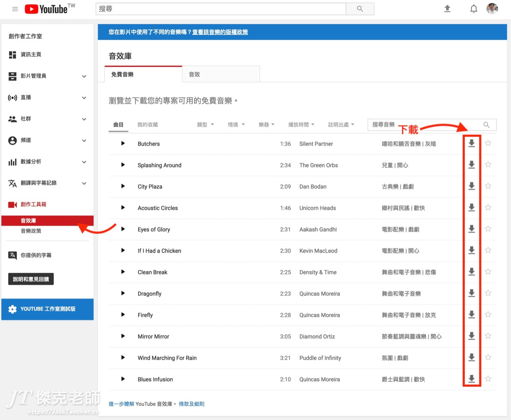The height and width of the screenshot is (420, 511).
Task: Star the Firefly track
Action: pyautogui.click(x=488, y=315)
